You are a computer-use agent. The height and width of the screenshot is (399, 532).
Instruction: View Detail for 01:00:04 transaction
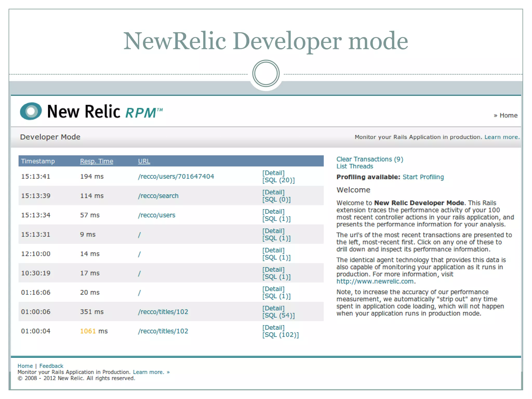tap(273, 328)
